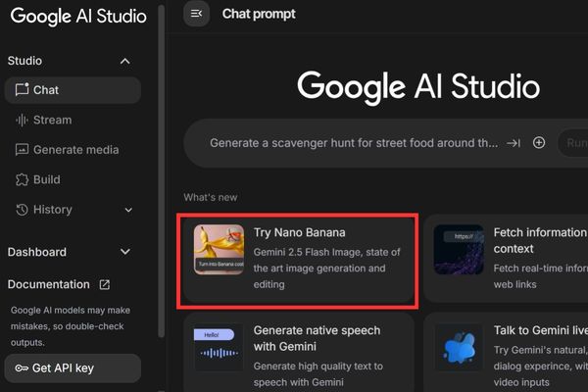Collapse the sidebar with the panel toggle icon
Screen dimensions: 588x392
pyautogui.click(x=196, y=14)
